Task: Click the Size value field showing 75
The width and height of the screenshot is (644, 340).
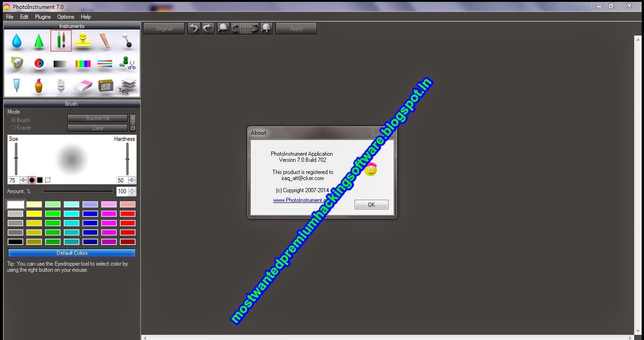Action: (x=13, y=180)
